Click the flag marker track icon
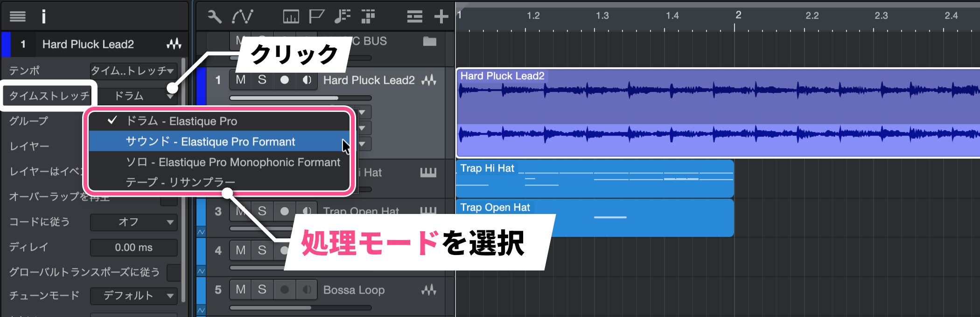Image resolution: width=980 pixels, height=317 pixels. tap(316, 17)
